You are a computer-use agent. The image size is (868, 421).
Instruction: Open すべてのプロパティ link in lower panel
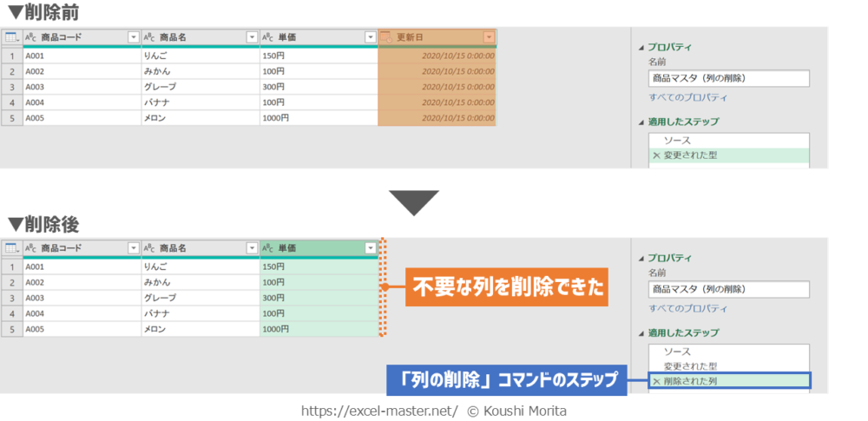click(688, 308)
